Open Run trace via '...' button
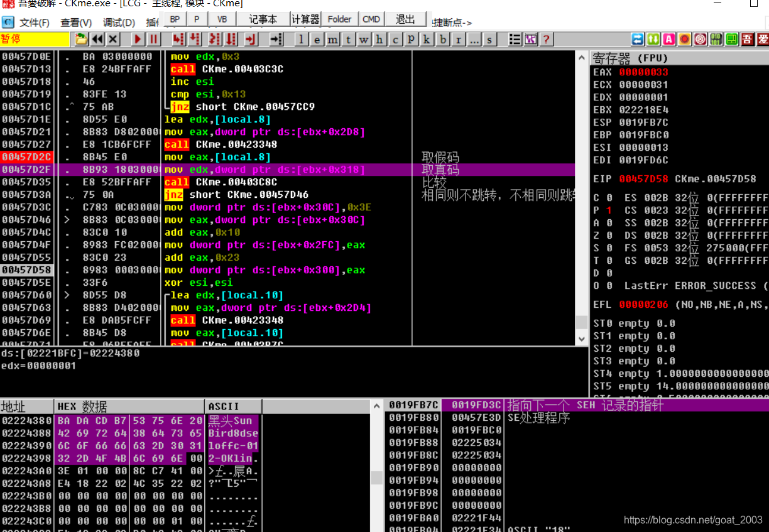The image size is (769, 532). [x=474, y=40]
